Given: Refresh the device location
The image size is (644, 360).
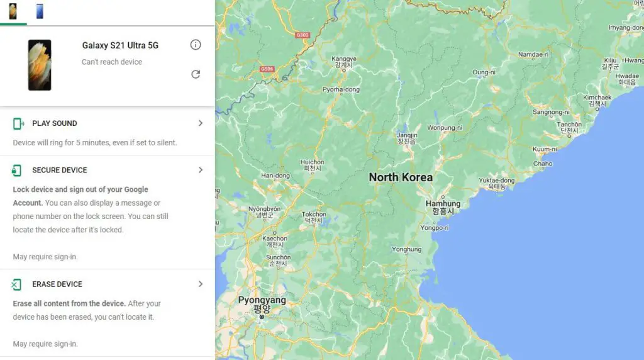Looking at the screenshot, I should coord(196,74).
